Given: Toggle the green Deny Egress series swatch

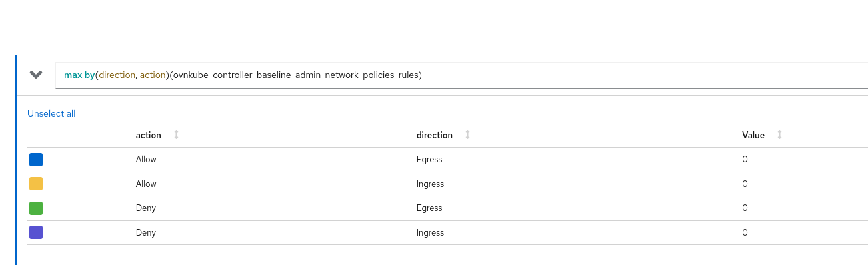Looking at the screenshot, I should (36, 208).
